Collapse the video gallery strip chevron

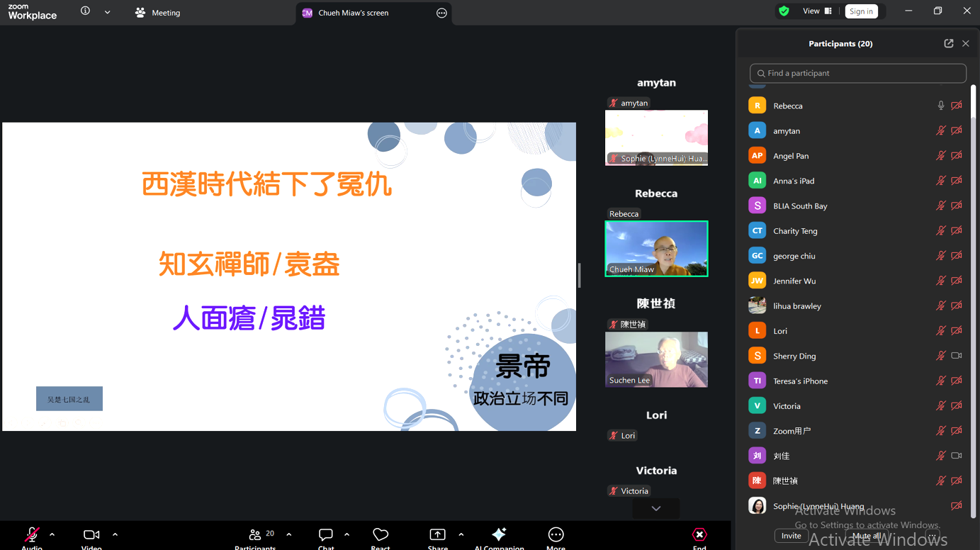point(655,508)
